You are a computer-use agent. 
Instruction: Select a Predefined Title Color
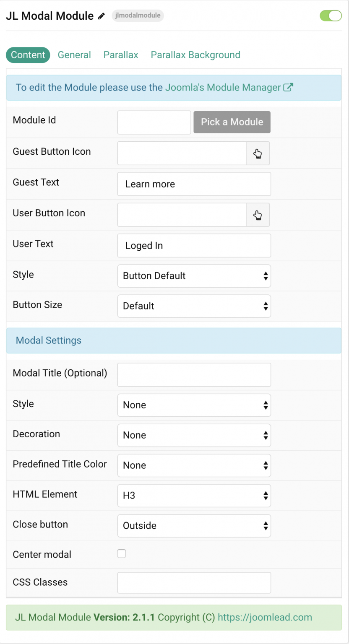194,465
